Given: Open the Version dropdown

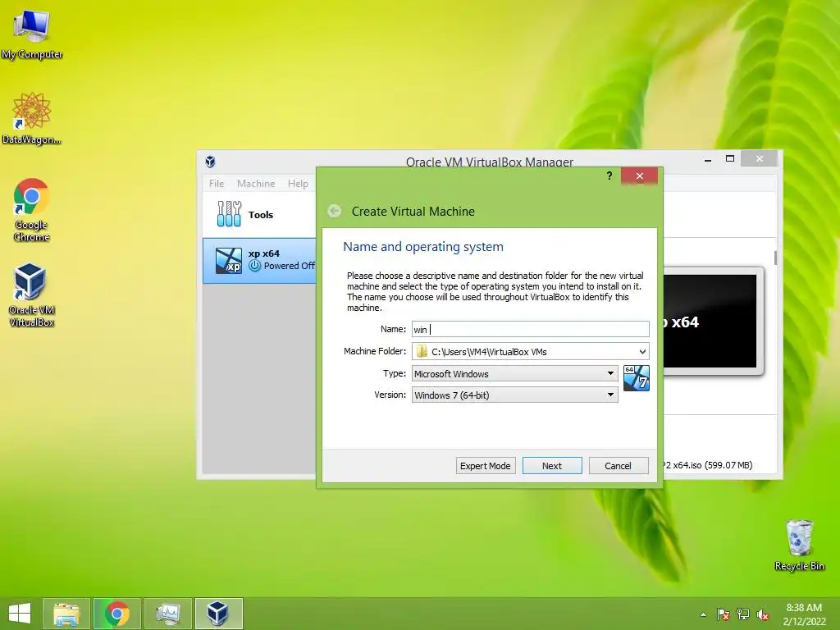Looking at the screenshot, I should [515, 395].
